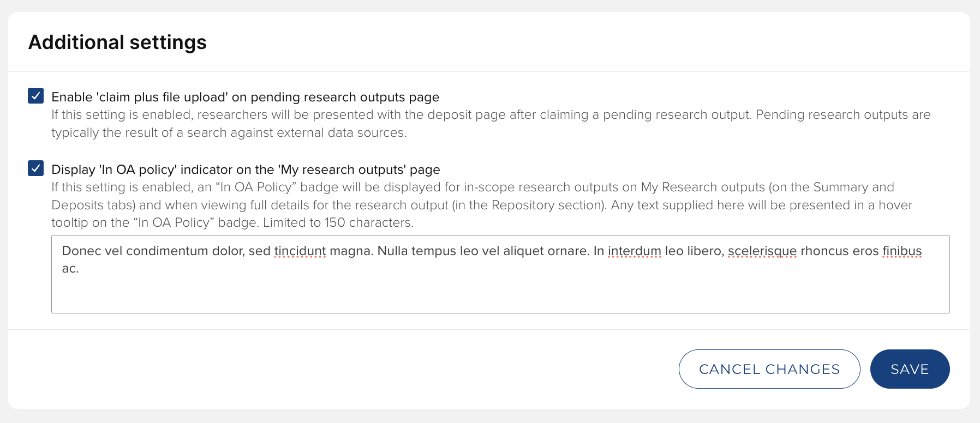Image resolution: width=980 pixels, height=423 pixels.
Task: Click the underlined word 'finibus' in the text box
Action: click(x=901, y=251)
